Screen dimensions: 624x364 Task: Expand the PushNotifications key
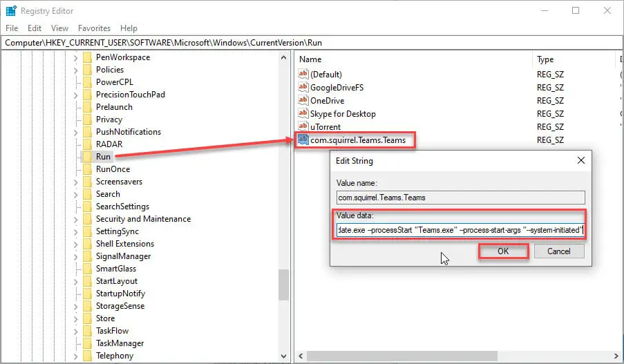[75, 133]
